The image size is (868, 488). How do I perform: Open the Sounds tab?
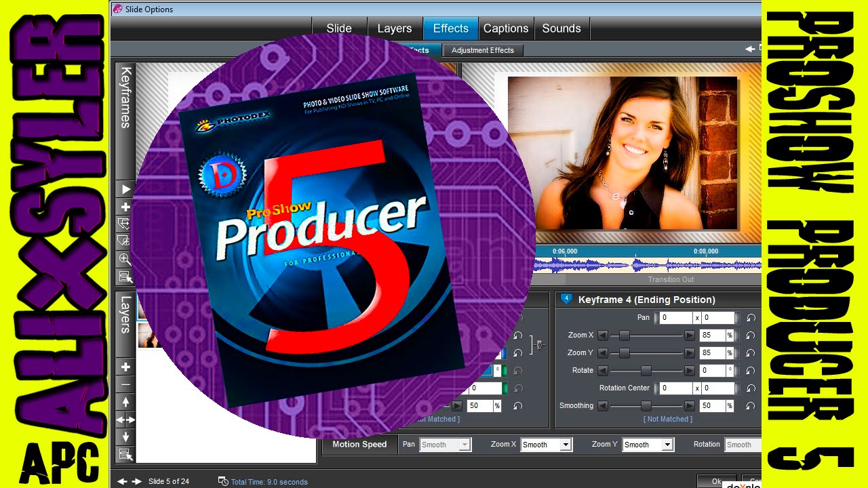pos(561,28)
